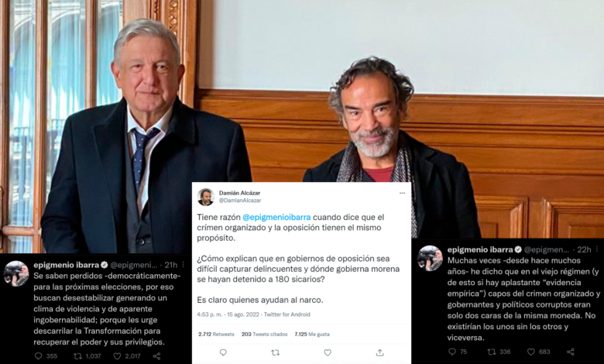This screenshot has width=604, height=364.
Task: Like Damián Alcázar's tweet with the heart icon
Action: pos(328,352)
